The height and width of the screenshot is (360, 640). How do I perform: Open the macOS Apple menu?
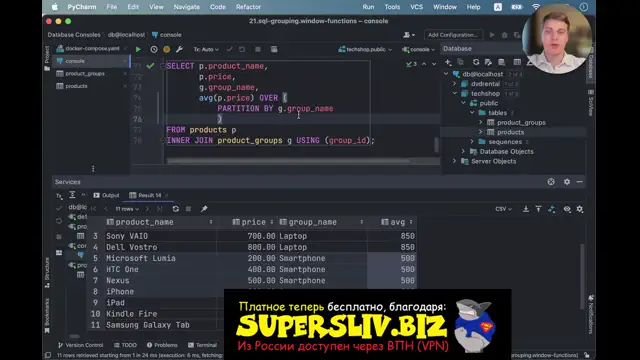[55, 7]
